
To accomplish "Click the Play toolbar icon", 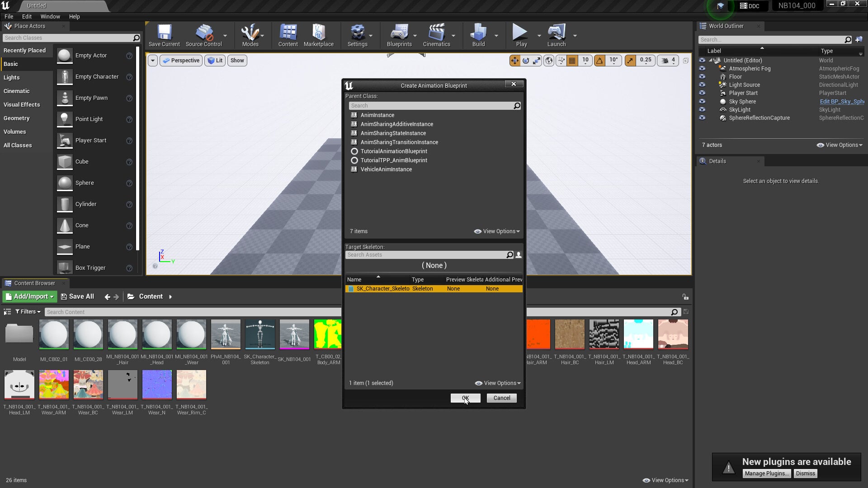I will 521,36.
